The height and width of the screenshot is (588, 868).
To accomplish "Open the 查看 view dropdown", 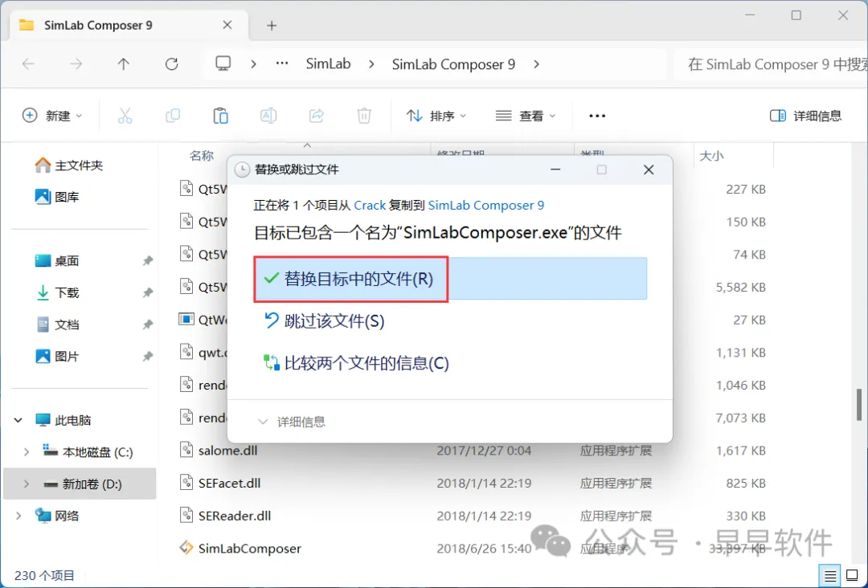I will (525, 116).
